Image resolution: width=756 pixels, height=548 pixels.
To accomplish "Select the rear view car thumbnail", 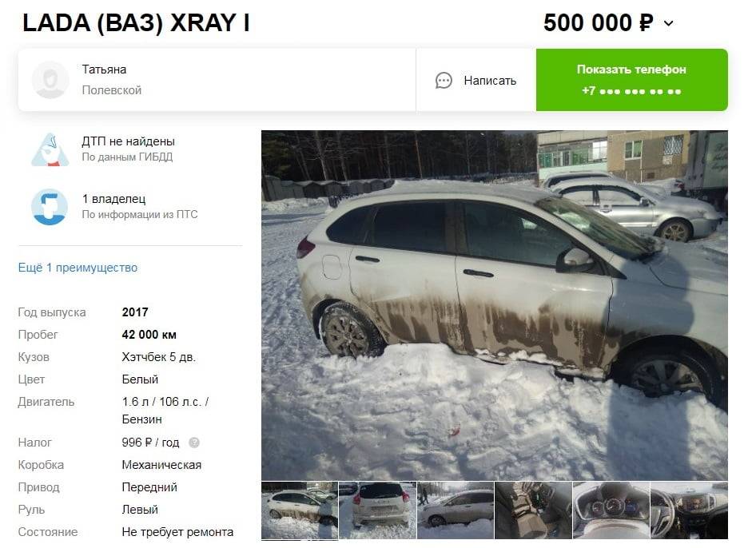I will (x=377, y=510).
